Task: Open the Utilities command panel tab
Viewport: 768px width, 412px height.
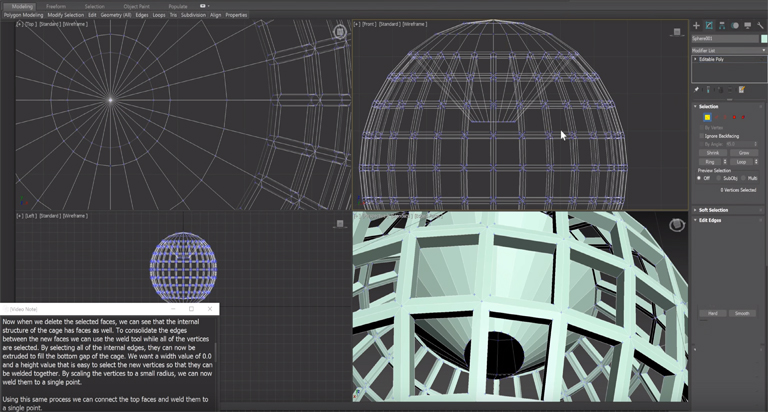Action: [x=760, y=25]
